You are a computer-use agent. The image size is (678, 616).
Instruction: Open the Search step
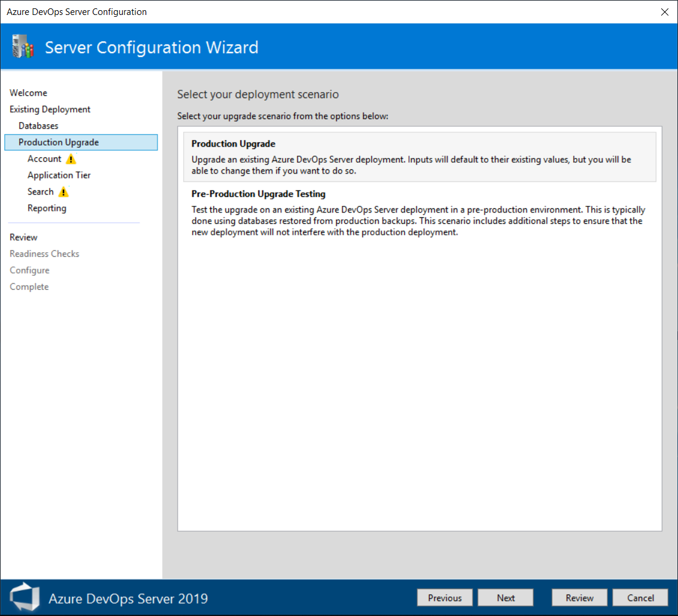point(41,192)
